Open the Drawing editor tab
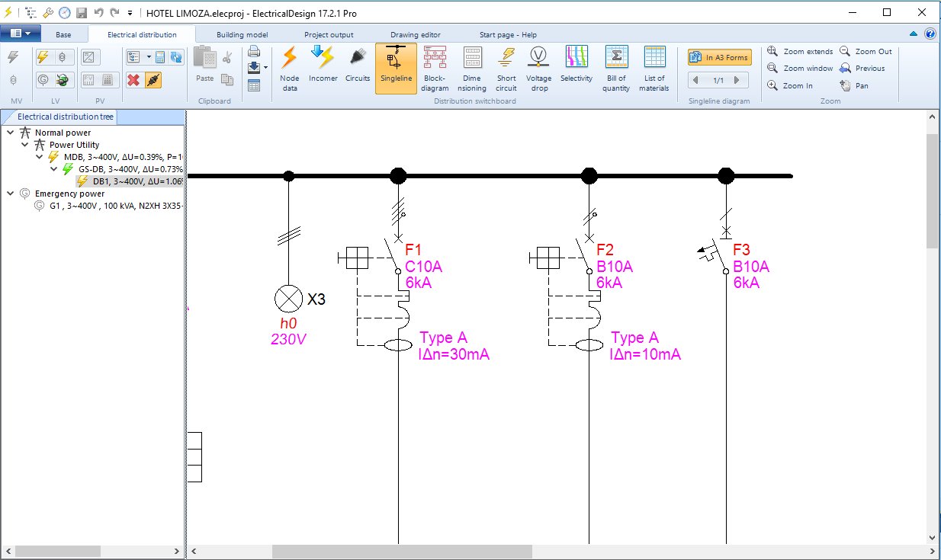941x560 pixels. (415, 35)
